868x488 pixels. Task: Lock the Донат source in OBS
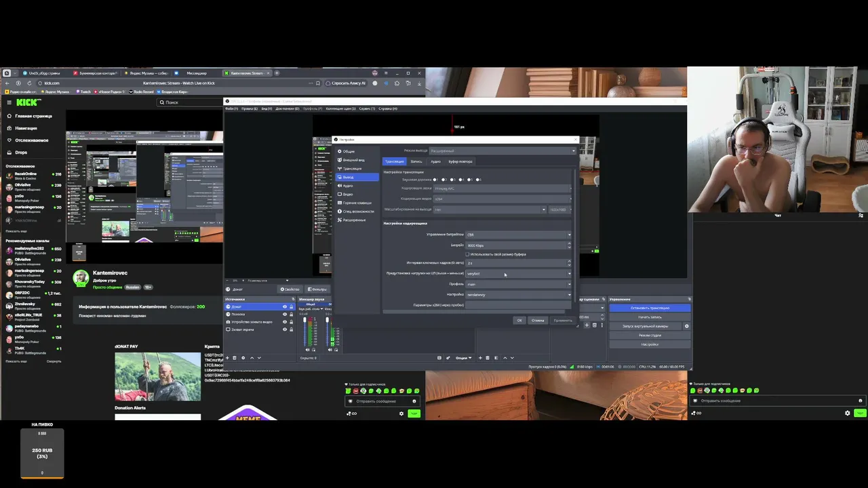click(292, 307)
